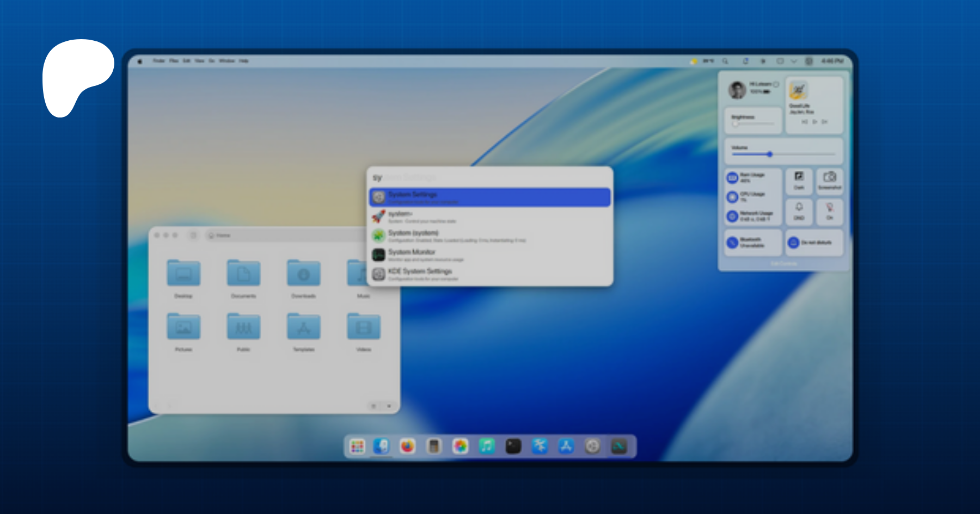Open the Photos app in dock
This screenshot has height=514, width=980.
click(461, 447)
